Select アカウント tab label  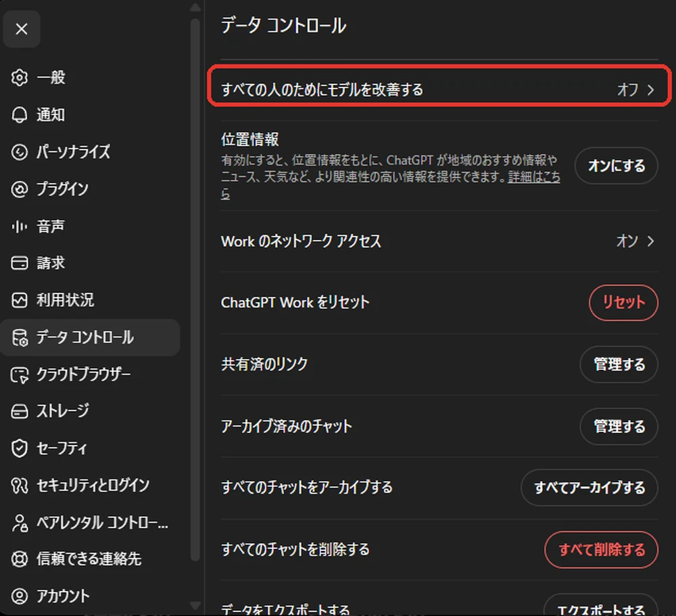click(x=63, y=596)
